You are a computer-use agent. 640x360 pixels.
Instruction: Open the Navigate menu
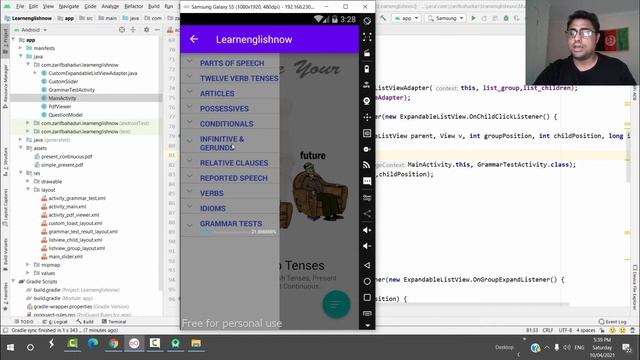(x=69, y=7)
